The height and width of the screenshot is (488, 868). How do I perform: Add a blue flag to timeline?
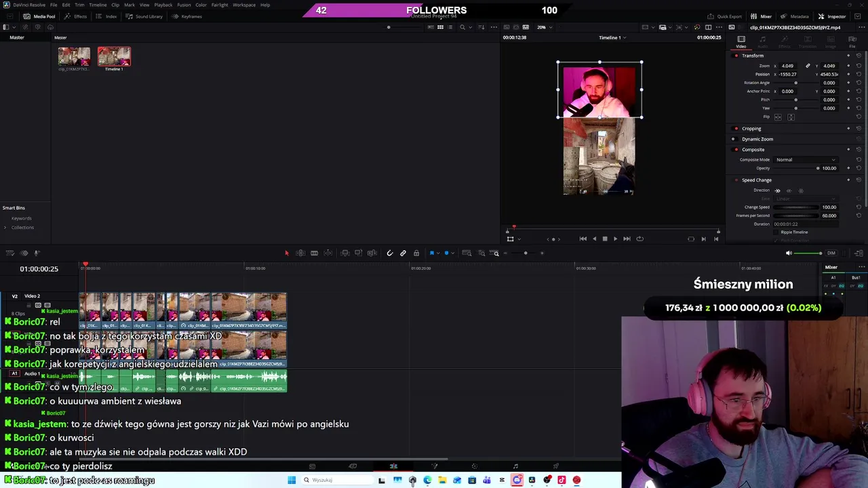(x=432, y=253)
